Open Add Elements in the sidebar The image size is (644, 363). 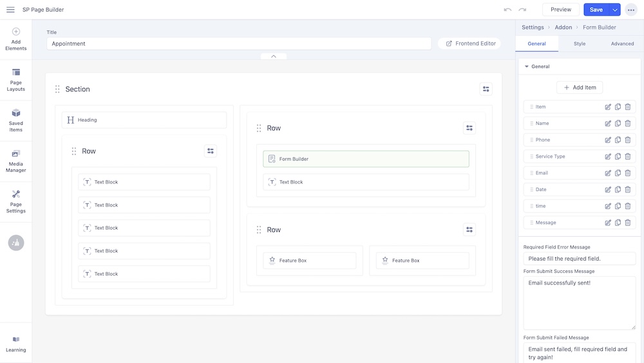coord(16,39)
